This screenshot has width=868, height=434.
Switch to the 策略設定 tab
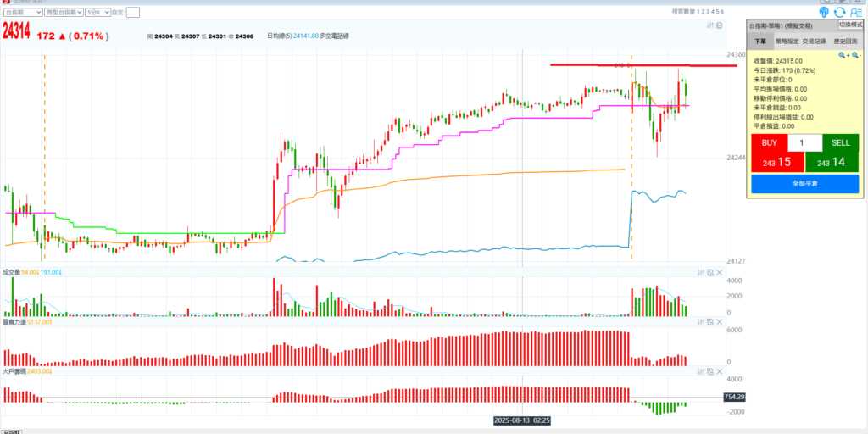click(786, 41)
